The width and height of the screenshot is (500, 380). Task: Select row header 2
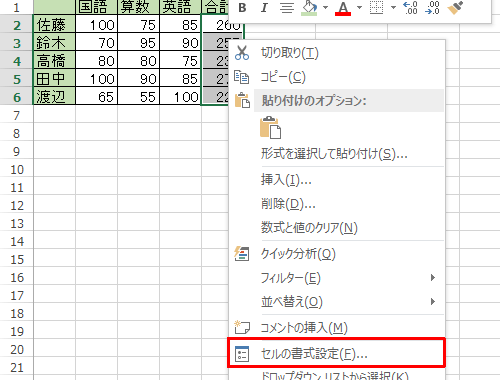click(17, 25)
